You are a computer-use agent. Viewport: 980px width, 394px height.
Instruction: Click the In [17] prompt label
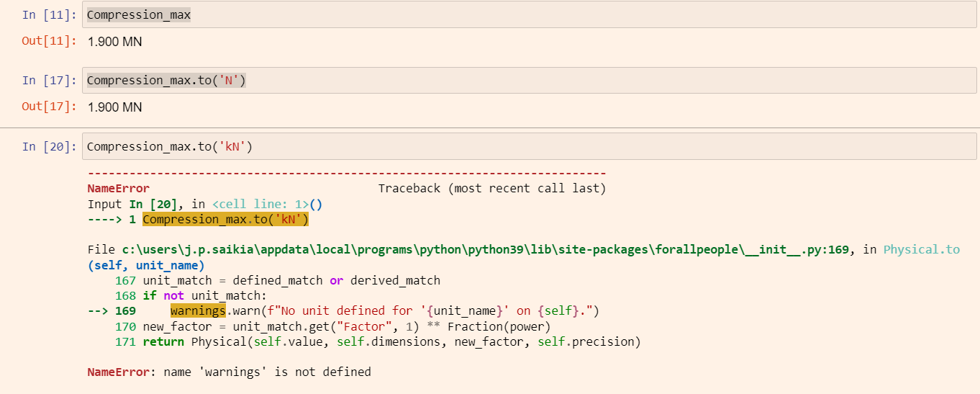tap(50, 81)
